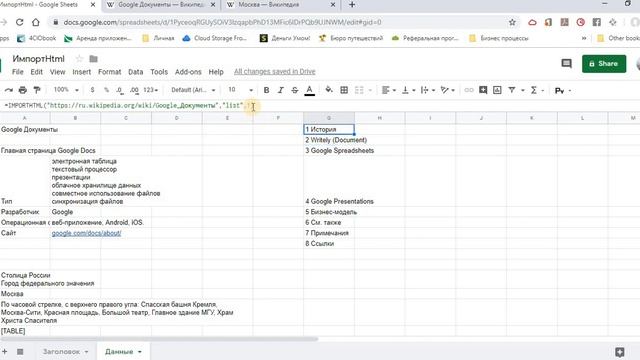Open Insert menu
Image resolution: width=640 pixels, height=360 pixels.
pos(82,72)
